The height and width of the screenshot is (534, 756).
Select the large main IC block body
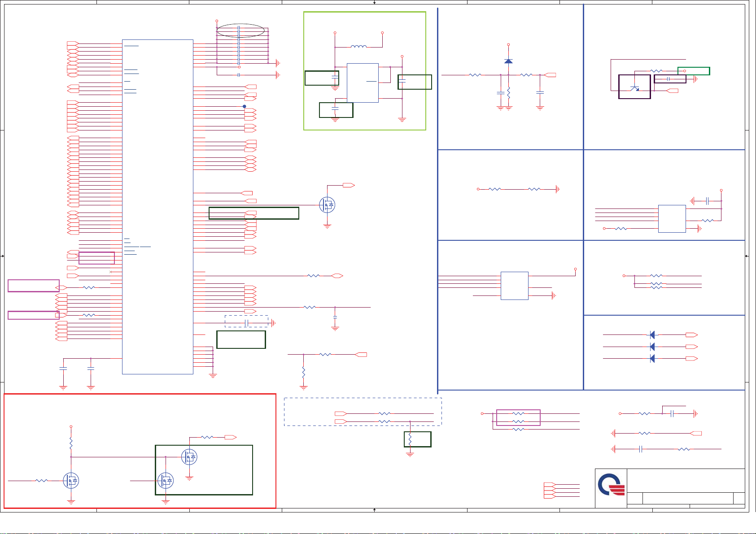pos(157,206)
